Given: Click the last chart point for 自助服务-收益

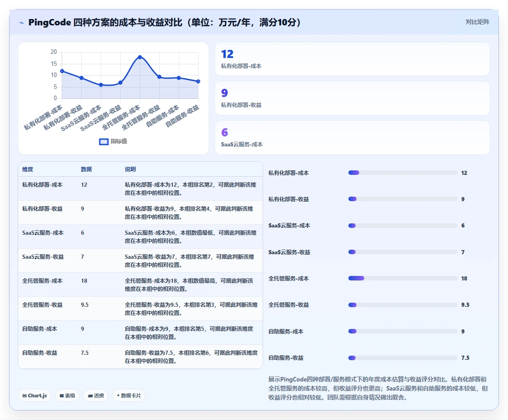Looking at the screenshot, I should 198,82.
